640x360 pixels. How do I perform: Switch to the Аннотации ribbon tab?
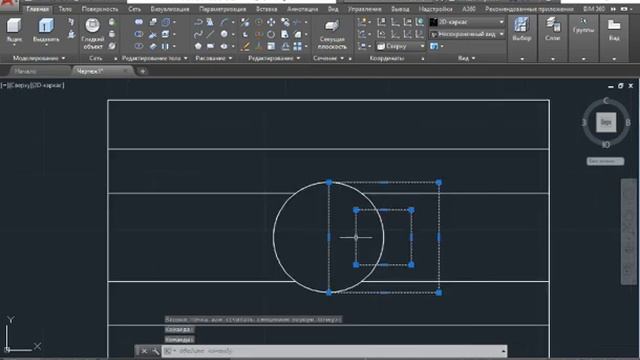pos(302,9)
